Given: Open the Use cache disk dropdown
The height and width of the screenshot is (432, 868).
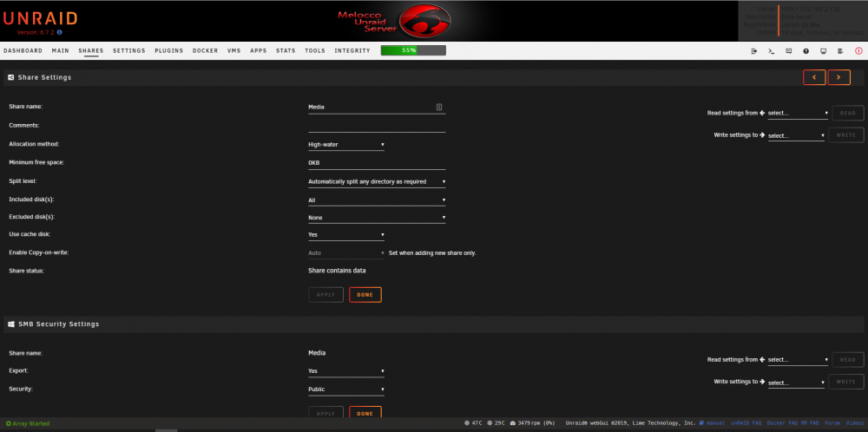Looking at the screenshot, I should (346, 235).
